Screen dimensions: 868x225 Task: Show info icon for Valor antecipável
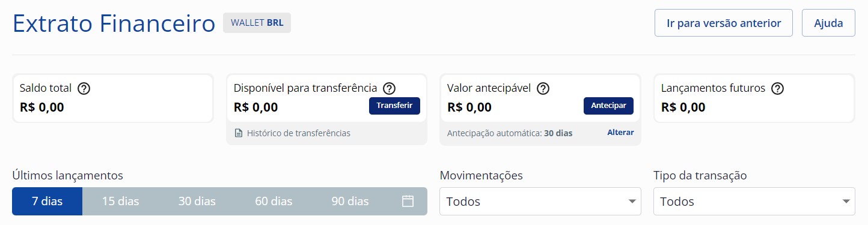(543, 88)
